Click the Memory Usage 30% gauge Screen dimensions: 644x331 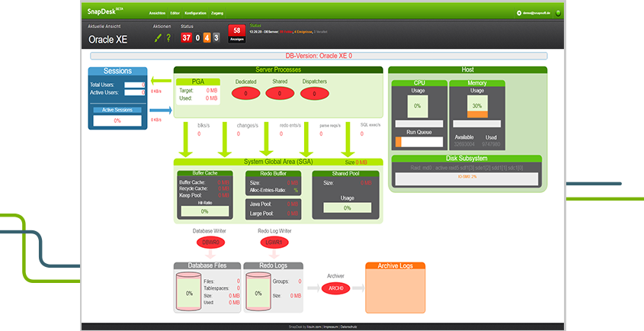click(477, 106)
